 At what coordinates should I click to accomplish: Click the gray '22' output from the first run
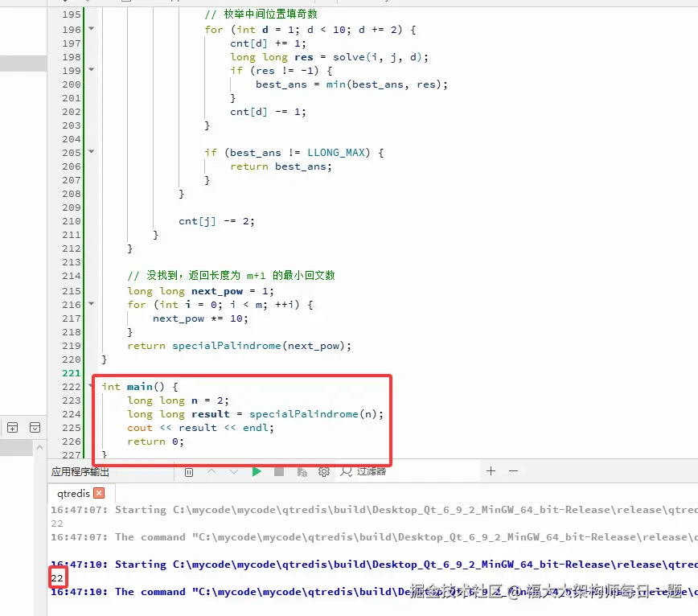[x=57, y=524]
